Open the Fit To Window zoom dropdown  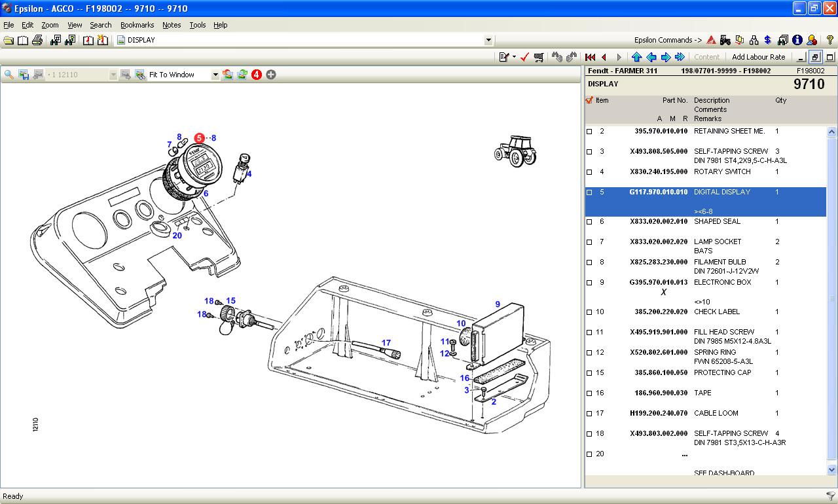(215, 75)
